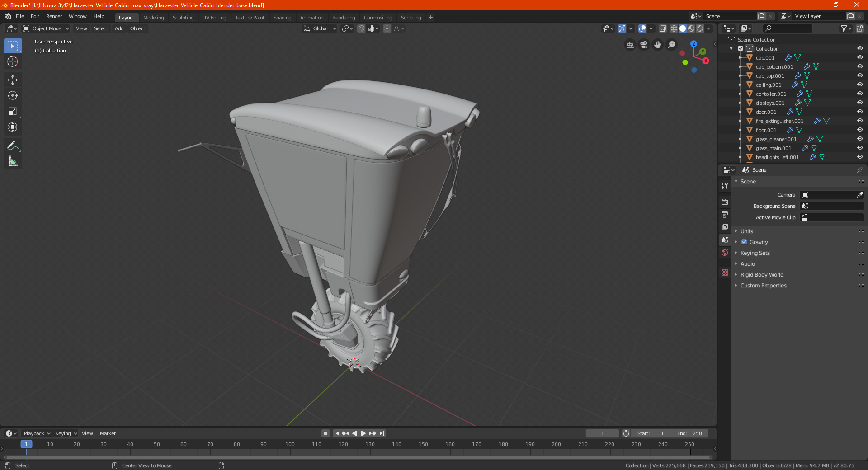Open the Texture properties tab
Viewport: 868px width, 470px height.
click(725, 273)
